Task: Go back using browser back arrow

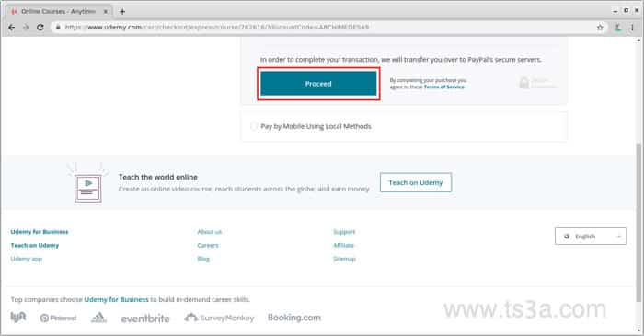Action: (x=11, y=27)
